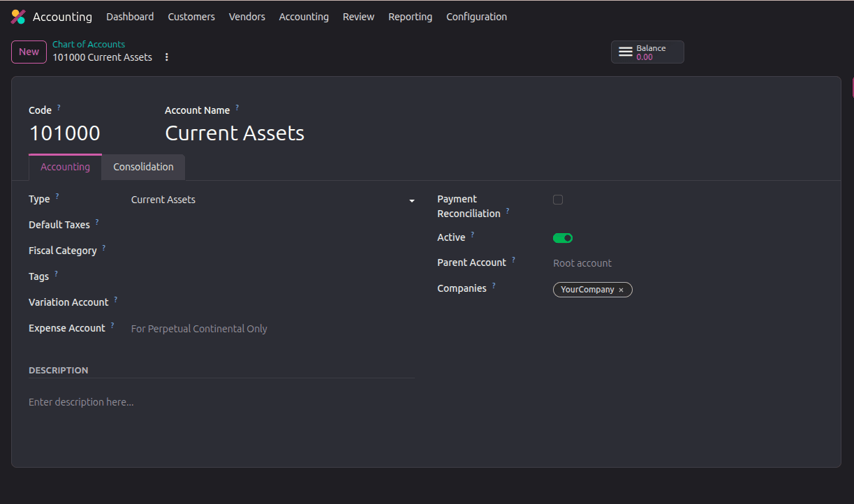Image resolution: width=854 pixels, height=504 pixels.
Task: Open the Accounting top menu item
Action: (x=304, y=17)
